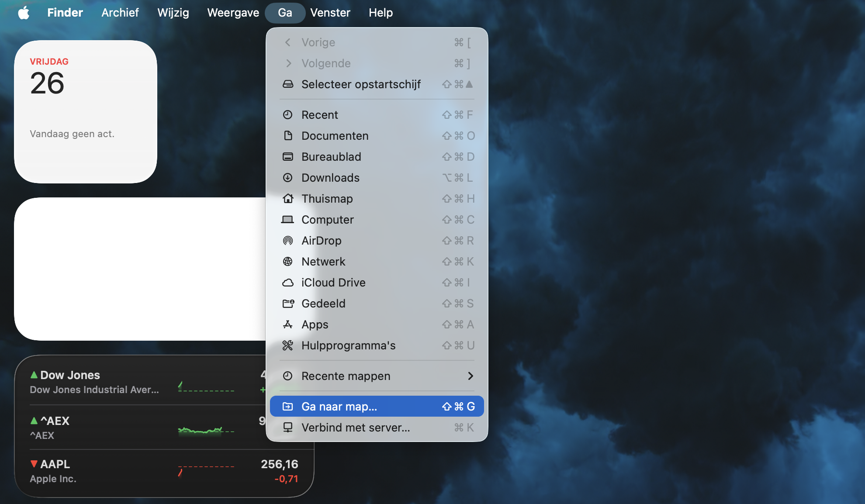This screenshot has height=504, width=865.
Task: Click the Netwerk globe icon
Action: pos(287,261)
